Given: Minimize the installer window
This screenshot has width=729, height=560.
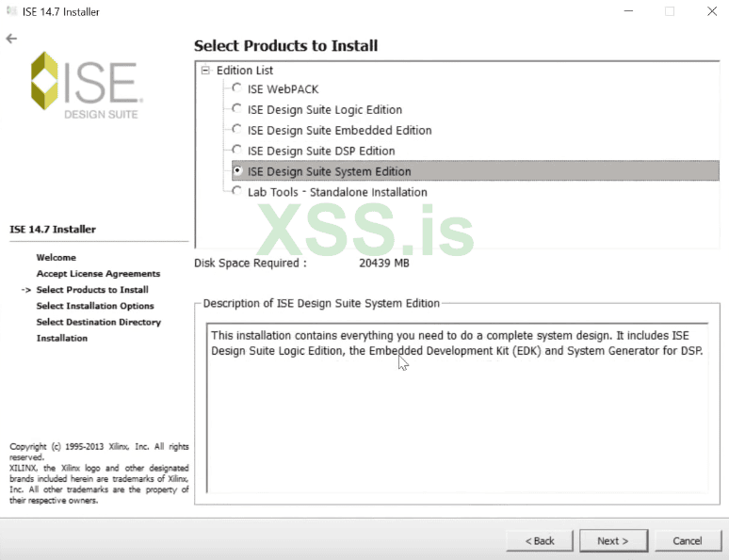Looking at the screenshot, I should point(628,11).
